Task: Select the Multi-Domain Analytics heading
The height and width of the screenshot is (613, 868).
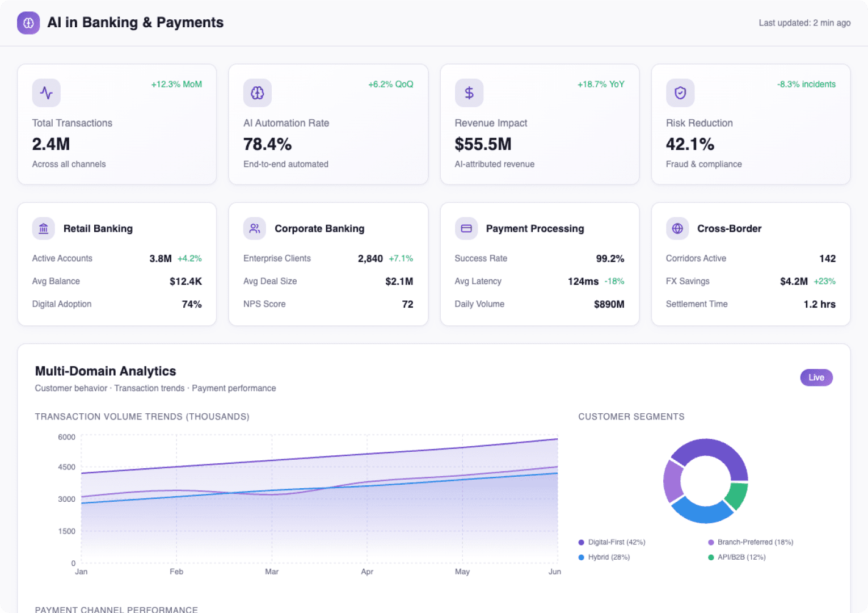Action: point(106,371)
